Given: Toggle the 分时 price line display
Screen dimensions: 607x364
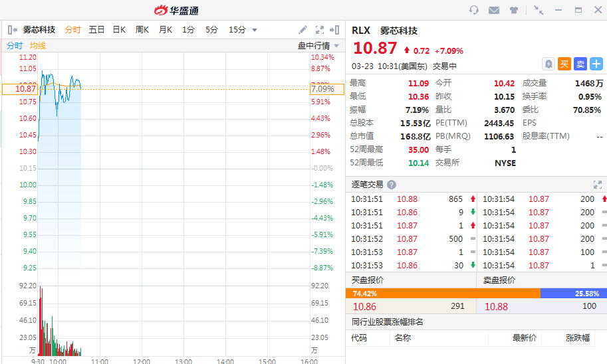Looking at the screenshot, I should [14, 46].
